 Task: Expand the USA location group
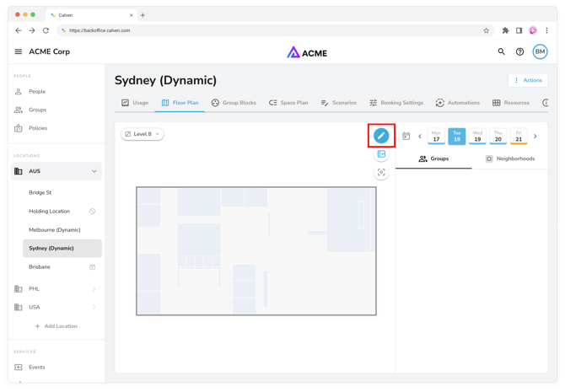(x=94, y=308)
